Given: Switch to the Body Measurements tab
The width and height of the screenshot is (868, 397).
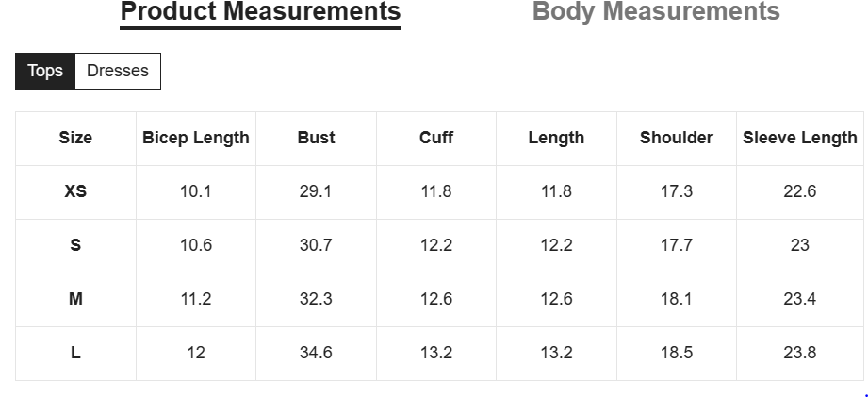Looking at the screenshot, I should [656, 11].
